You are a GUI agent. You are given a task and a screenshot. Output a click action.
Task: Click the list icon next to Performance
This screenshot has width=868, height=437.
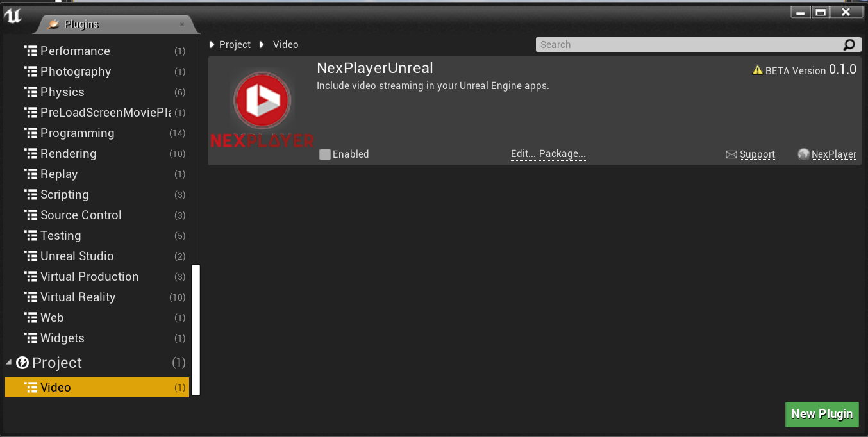click(x=31, y=51)
